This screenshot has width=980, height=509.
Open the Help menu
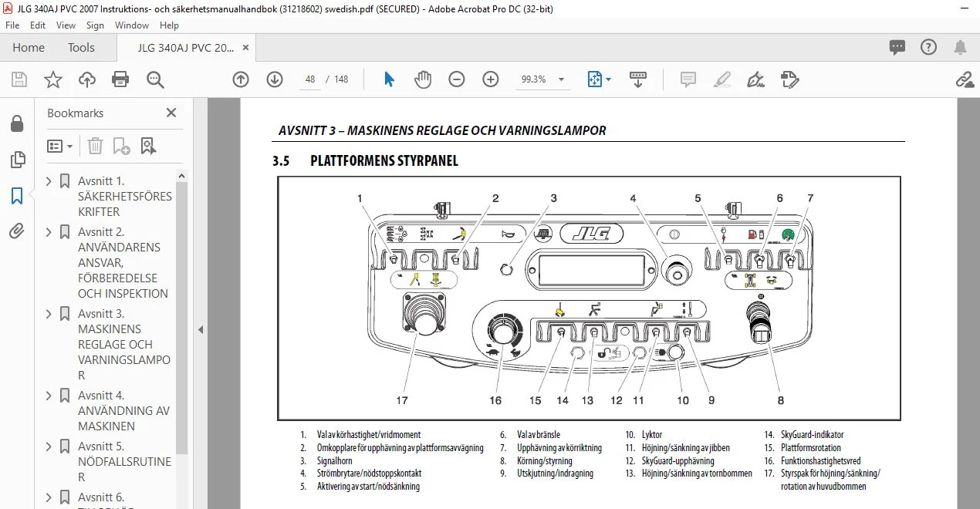[x=169, y=25]
